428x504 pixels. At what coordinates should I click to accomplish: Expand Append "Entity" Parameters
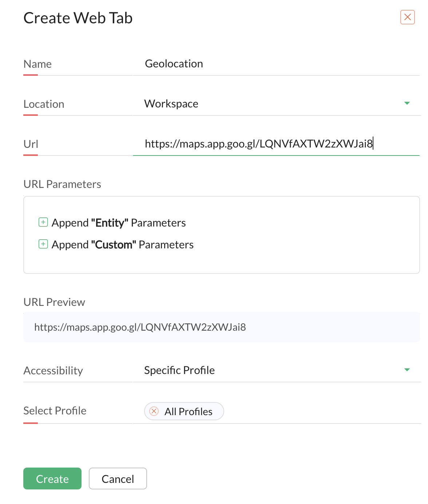point(119,223)
